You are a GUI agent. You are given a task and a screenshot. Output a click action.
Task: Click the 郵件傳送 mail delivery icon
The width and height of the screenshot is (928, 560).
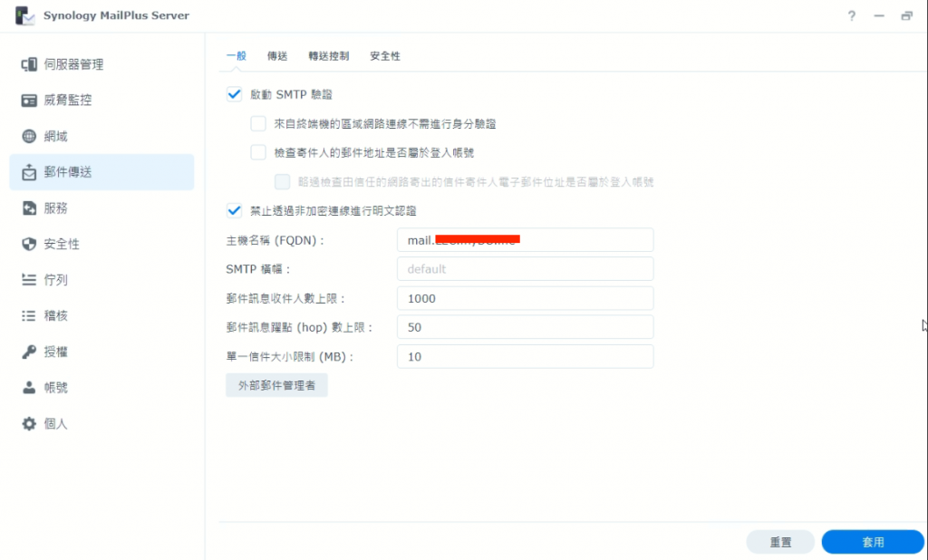[29, 172]
